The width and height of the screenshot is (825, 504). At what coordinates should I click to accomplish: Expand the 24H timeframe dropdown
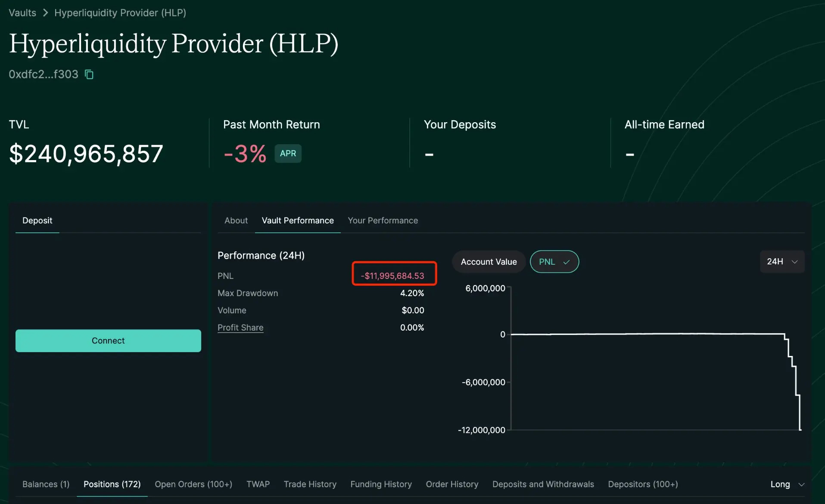click(x=782, y=262)
